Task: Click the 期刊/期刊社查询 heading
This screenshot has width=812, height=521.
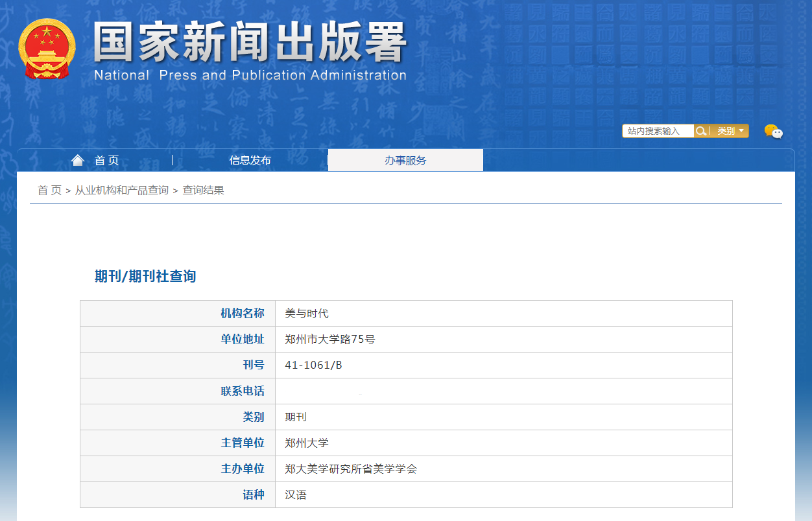Action: [145, 276]
